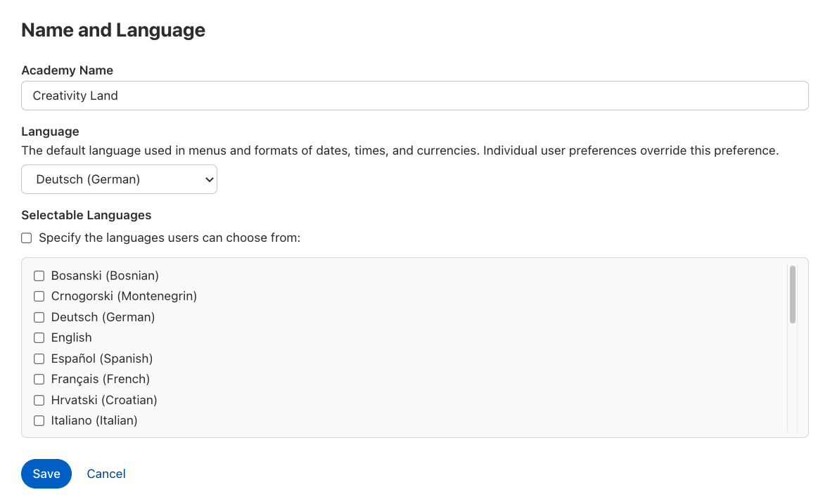
Task: Check the Español (Spanish) checkbox
Action: 39,358
